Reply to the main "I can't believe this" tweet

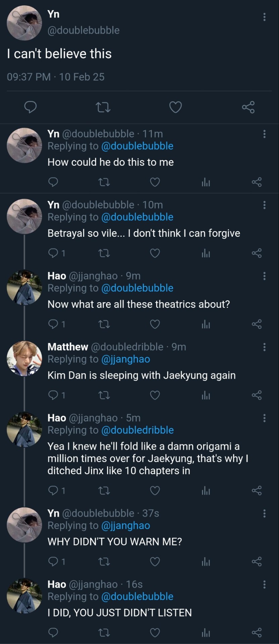(x=31, y=107)
